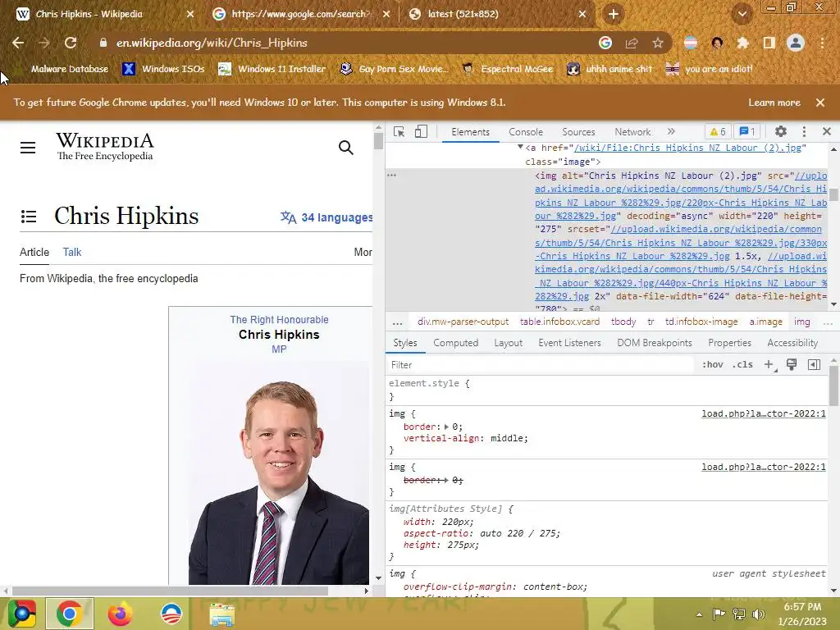Open the Properties tab
The height and width of the screenshot is (630, 840).
click(x=729, y=343)
